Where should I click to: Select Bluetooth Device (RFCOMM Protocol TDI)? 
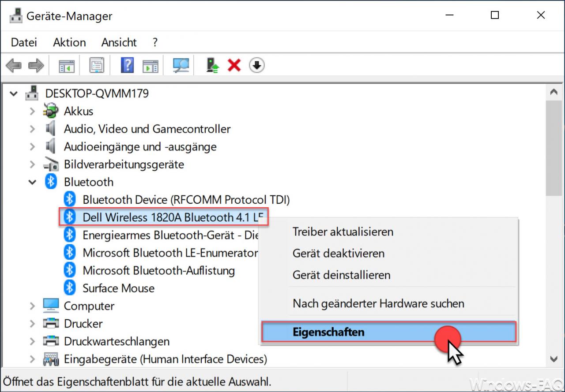pos(186,199)
